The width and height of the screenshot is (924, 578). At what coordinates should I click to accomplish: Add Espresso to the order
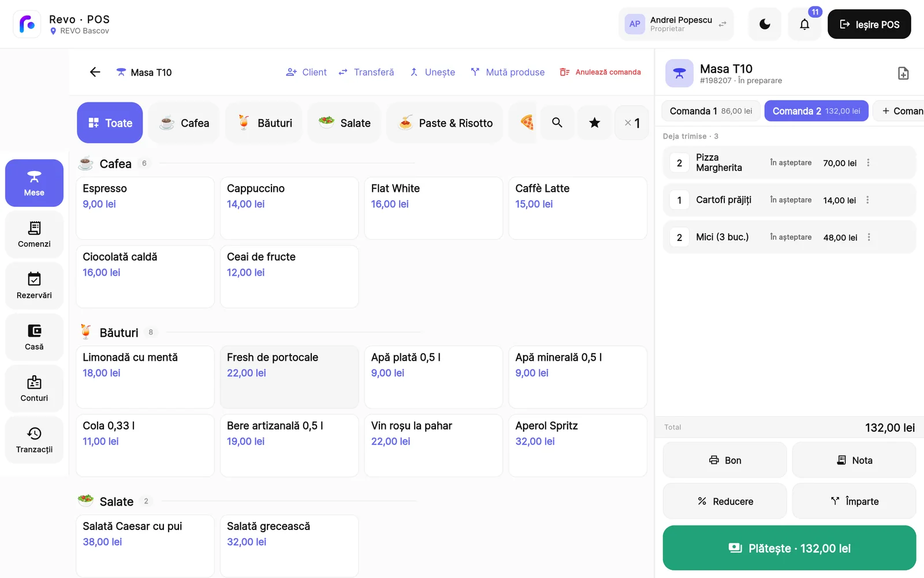click(145, 208)
